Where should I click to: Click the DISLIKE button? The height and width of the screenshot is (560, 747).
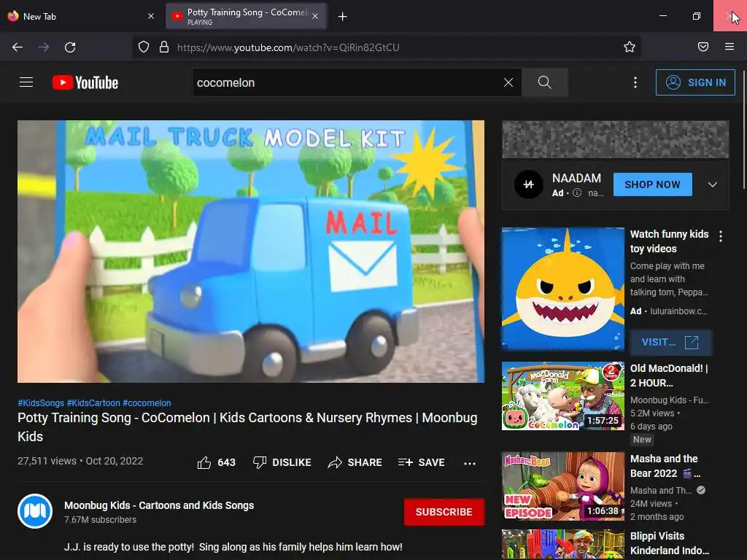282,462
